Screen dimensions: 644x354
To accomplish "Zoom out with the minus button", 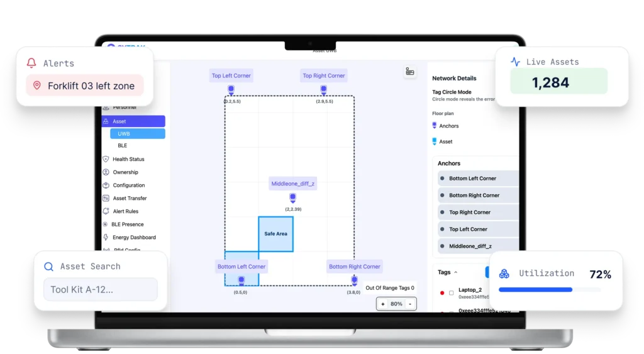I will point(410,304).
